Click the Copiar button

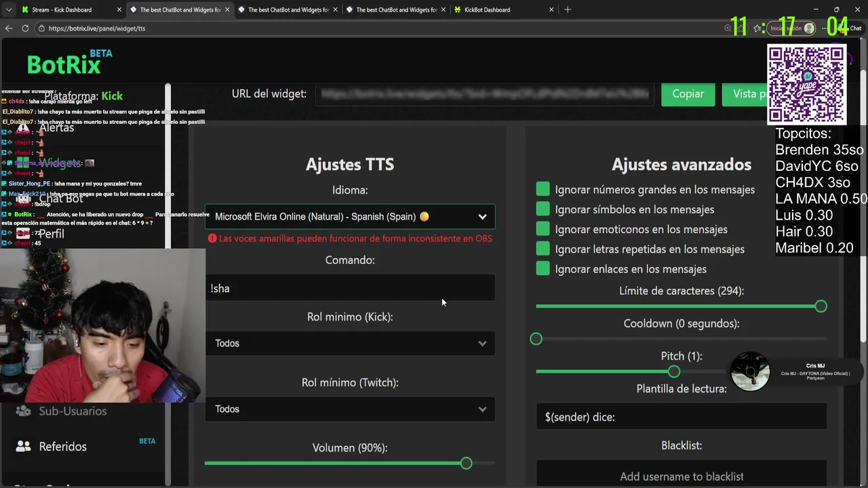click(x=688, y=94)
